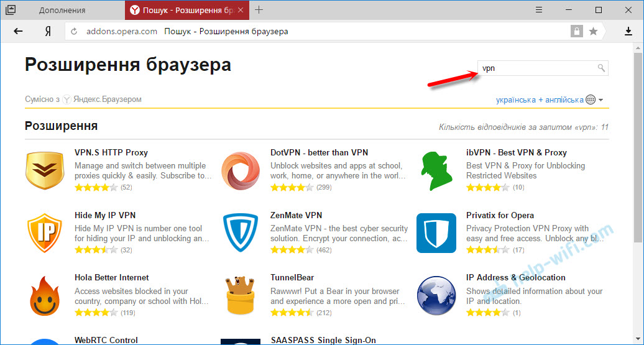Open ibVPN - Best VPN & Proxy
The image size is (644, 345).
click(517, 153)
